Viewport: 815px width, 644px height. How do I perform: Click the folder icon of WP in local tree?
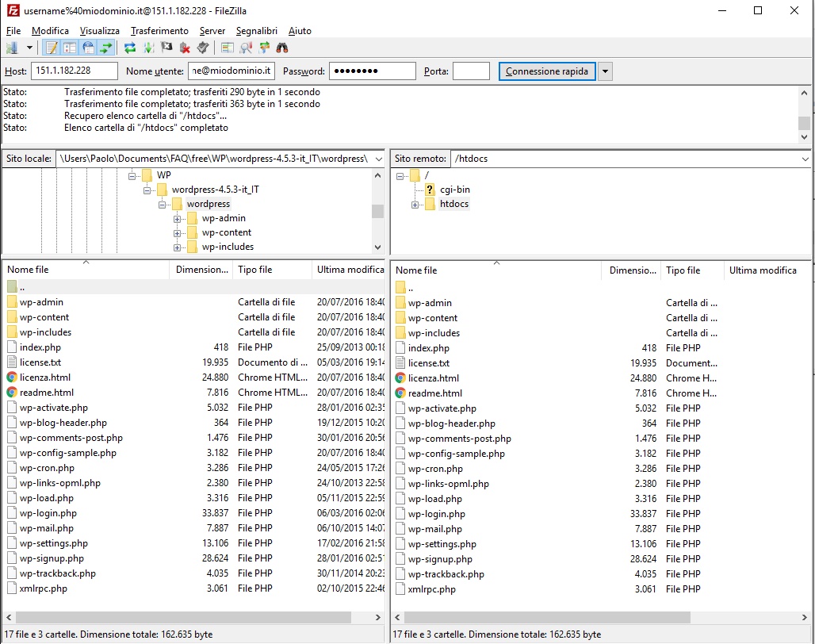coord(147,175)
